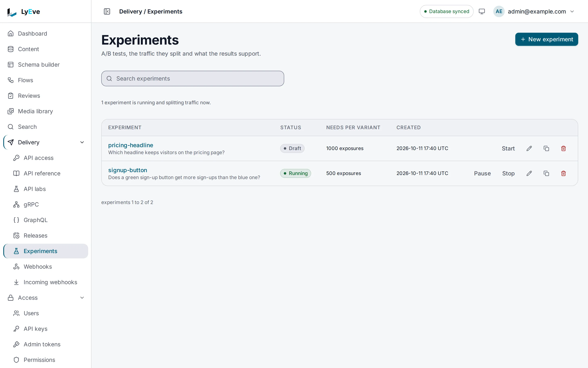Click the magnifier icon in Search experiments
The image size is (588, 368).
(x=109, y=79)
